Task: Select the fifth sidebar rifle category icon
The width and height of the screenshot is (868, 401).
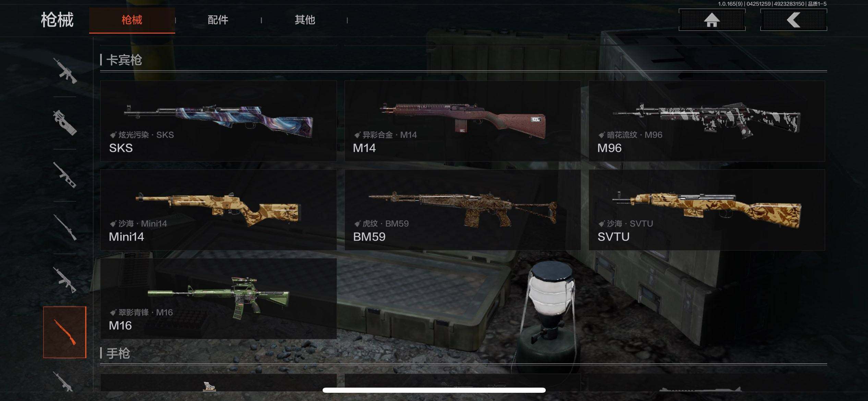Action: pos(65,280)
